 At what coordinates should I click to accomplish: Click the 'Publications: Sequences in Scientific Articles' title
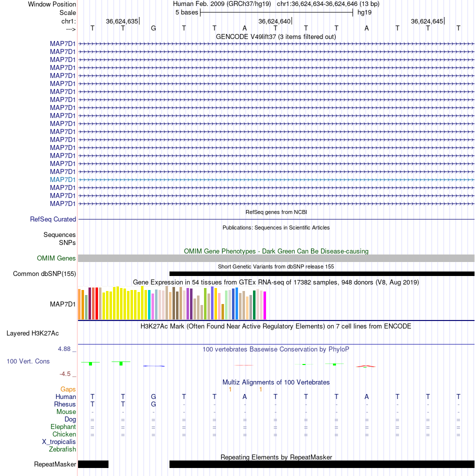pyautogui.click(x=276, y=227)
